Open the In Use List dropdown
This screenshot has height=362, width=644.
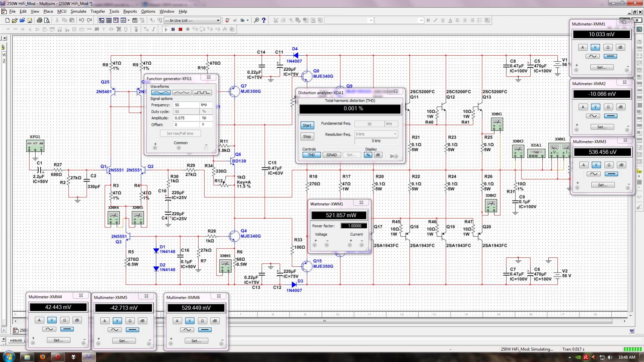tap(192, 20)
